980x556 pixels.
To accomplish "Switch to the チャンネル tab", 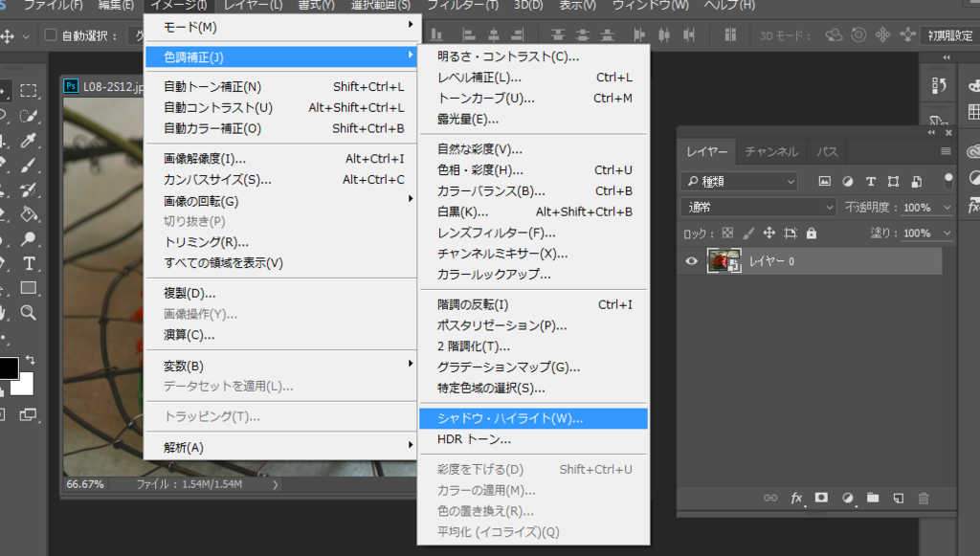I will 771,151.
